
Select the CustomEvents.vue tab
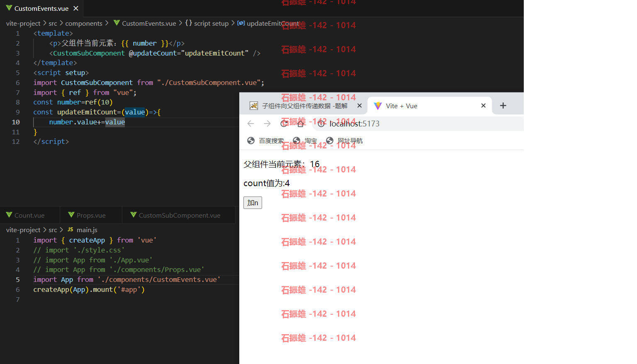click(x=41, y=8)
